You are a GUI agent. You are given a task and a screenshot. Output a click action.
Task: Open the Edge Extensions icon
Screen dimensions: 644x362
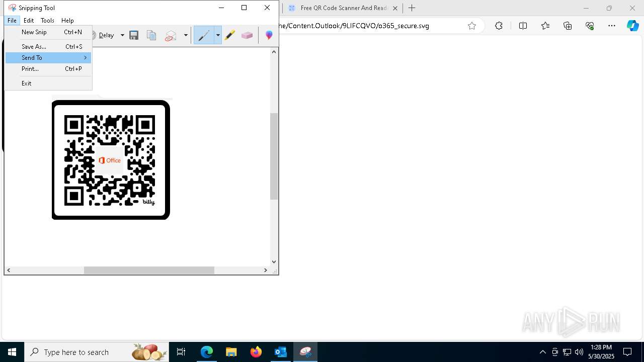[x=499, y=26]
